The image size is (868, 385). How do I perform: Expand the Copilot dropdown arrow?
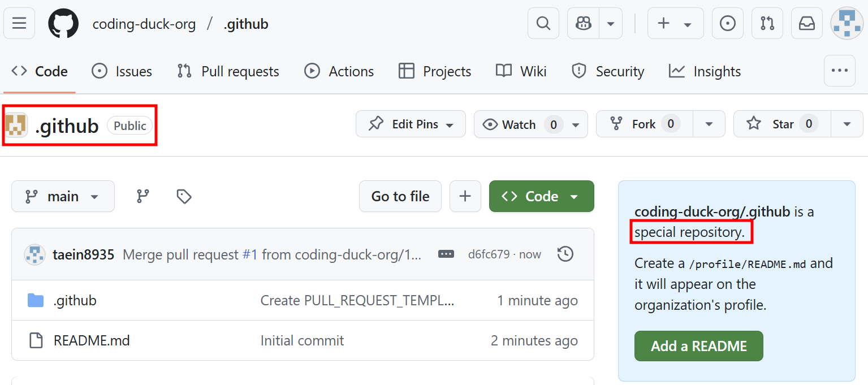click(611, 23)
